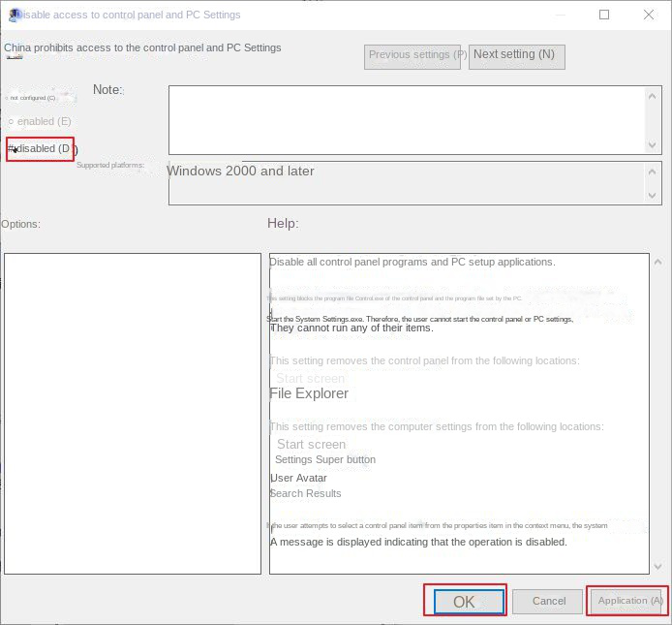Go to Previous settings (P)
Viewport: 672px width, 625px height.
pos(415,55)
